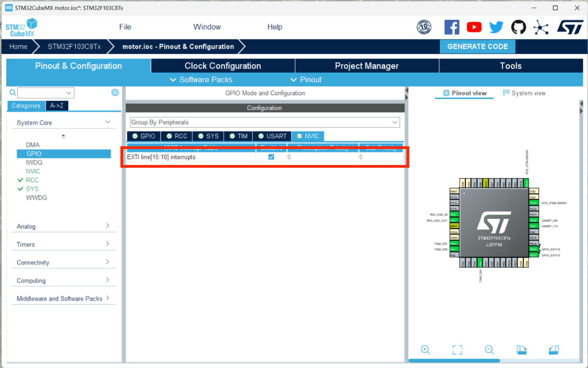Click the GENERATE CODE button
The height and width of the screenshot is (368, 588).
click(x=477, y=47)
